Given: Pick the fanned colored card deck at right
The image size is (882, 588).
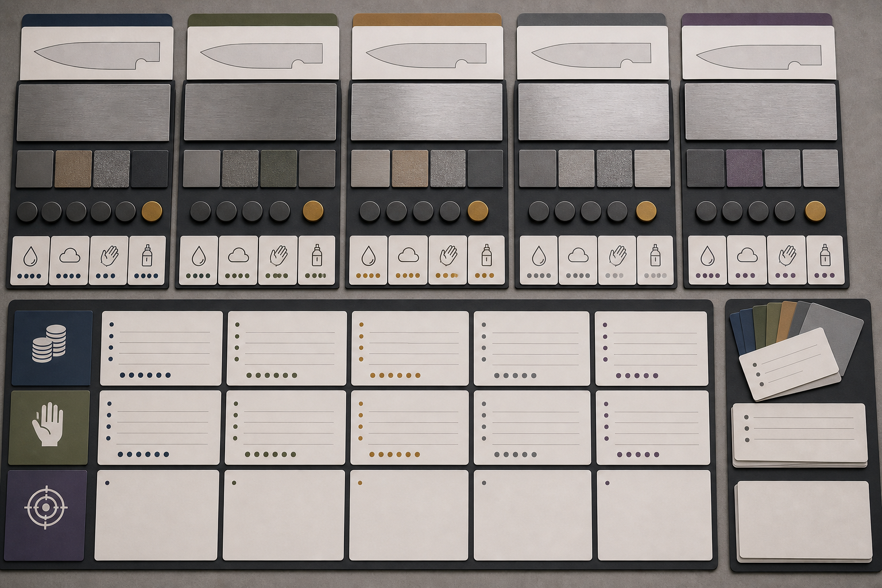Looking at the screenshot, I should (x=796, y=350).
